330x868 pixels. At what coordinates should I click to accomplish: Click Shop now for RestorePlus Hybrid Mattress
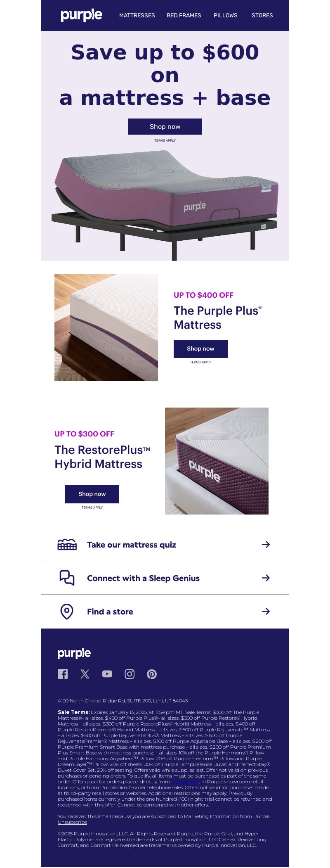pos(92,494)
